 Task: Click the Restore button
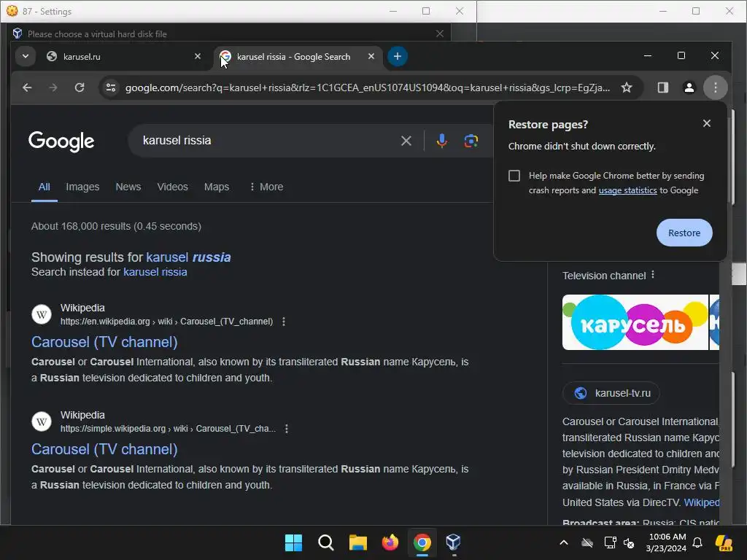(x=684, y=233)
